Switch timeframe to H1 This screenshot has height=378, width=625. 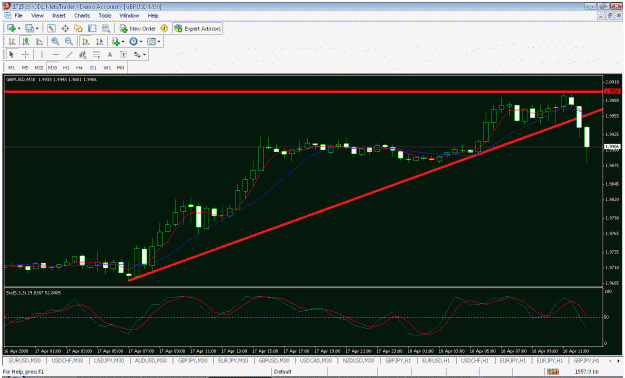[x=66, y=68]
